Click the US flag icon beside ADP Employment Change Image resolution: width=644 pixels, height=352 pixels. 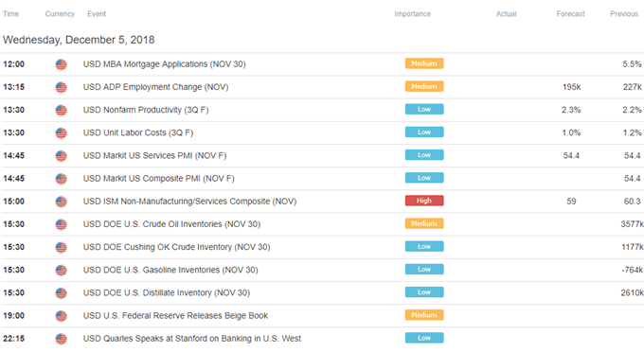62,87
